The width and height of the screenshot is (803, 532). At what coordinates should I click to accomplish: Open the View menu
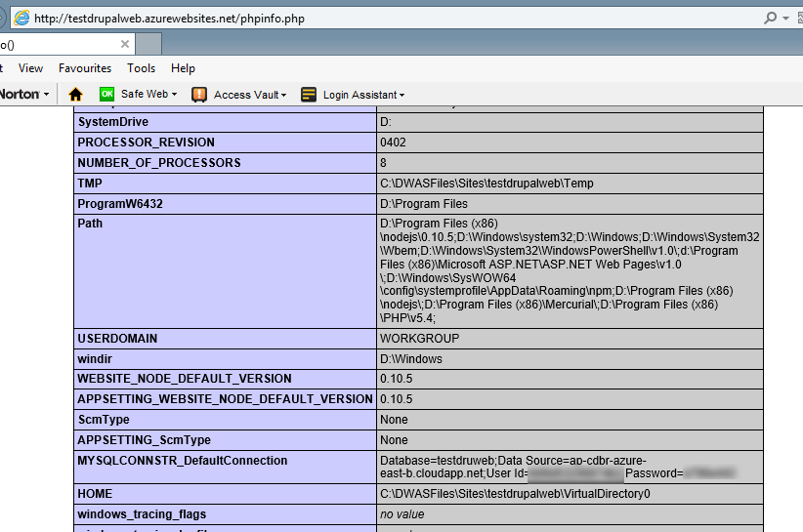tap(30, 68)
